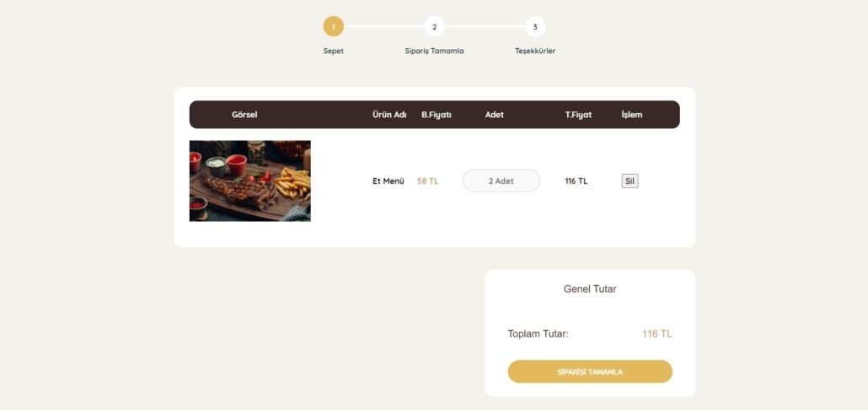Focus the 2 Adet quantity field
Viewport: 868px width, 410px height.
(x=501, y=181)
